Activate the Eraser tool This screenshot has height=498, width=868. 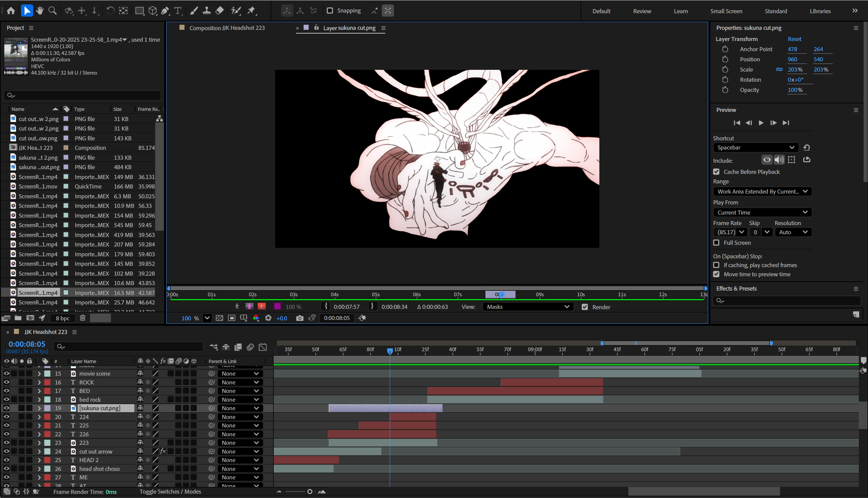click(x=220, y=11)
